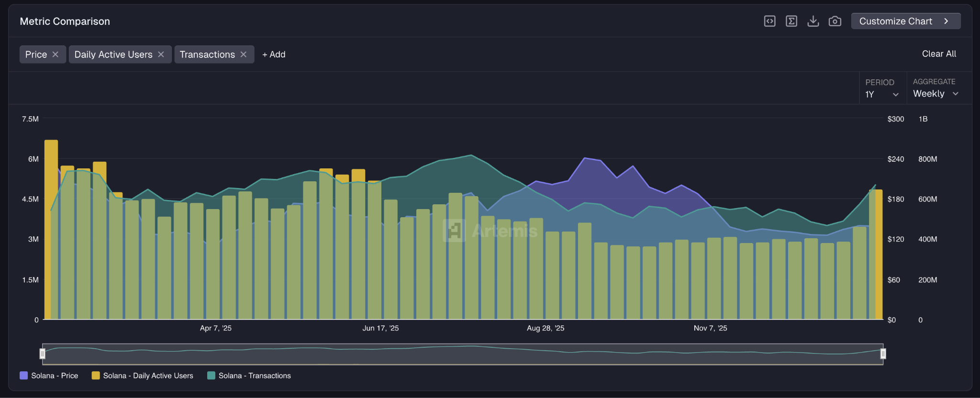980x398 pixels.
Task: Toggle Solana - Price legend series
Action: [49, 376]
